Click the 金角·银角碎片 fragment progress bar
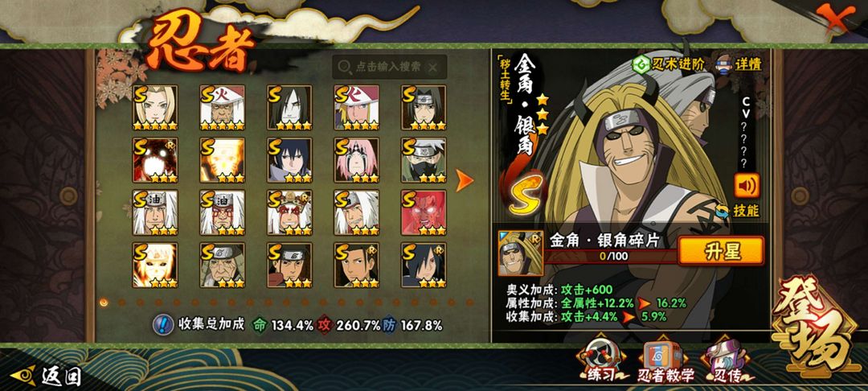The image size is (868, 391). [x=611, y=256]
